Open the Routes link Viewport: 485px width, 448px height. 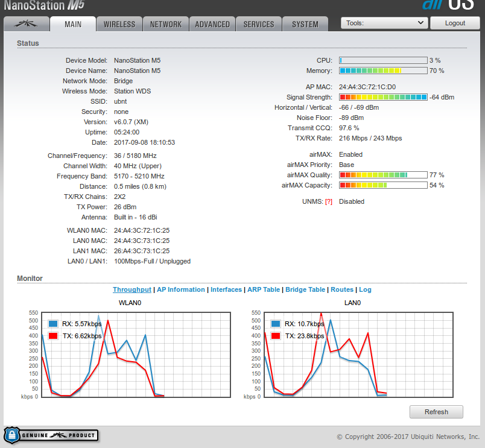tap(342, 289)
